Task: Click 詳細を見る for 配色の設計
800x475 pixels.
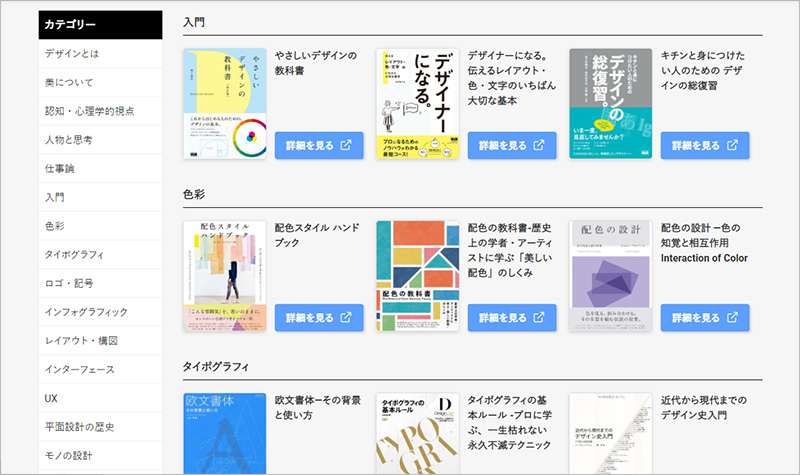Action: click(705, 318)
